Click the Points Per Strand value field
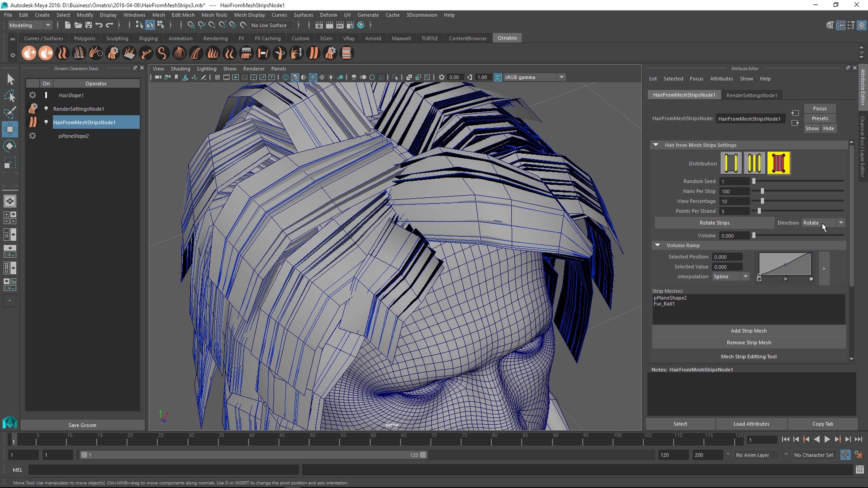The image size is (868, 488). [734, 211]
